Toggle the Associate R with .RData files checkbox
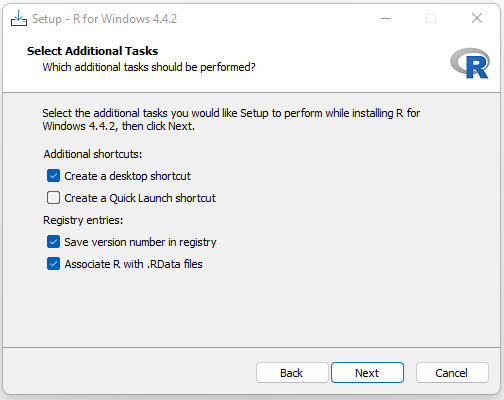This screenshot has width=504, height=400. click(x=53, y=264)
